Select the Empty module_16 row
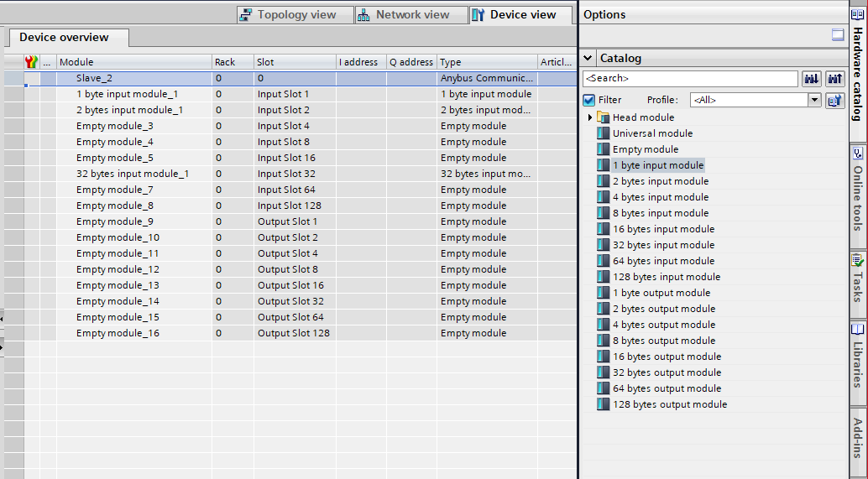868x479 pixels. [290, 333]
